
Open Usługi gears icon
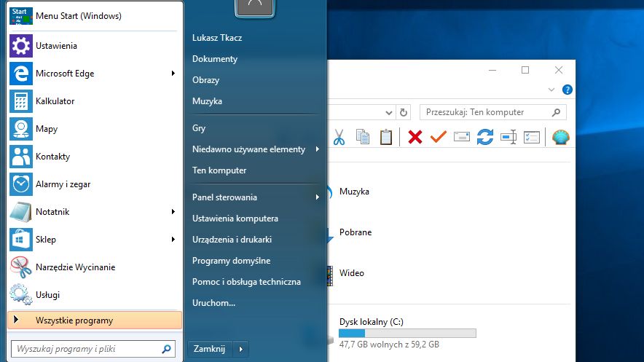[x=21, y=295]
